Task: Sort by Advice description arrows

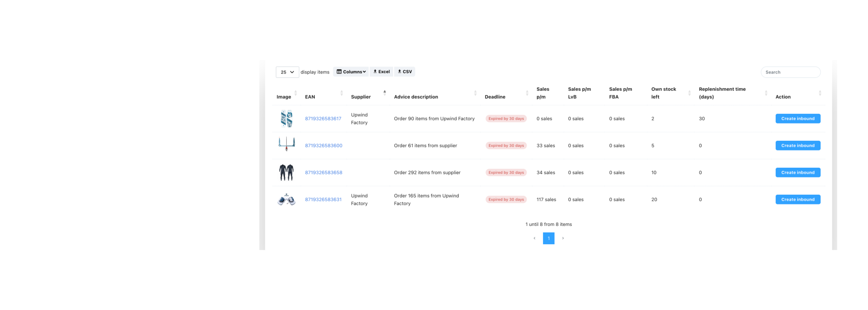Action: pyautogui.click(x=475, y=93)
